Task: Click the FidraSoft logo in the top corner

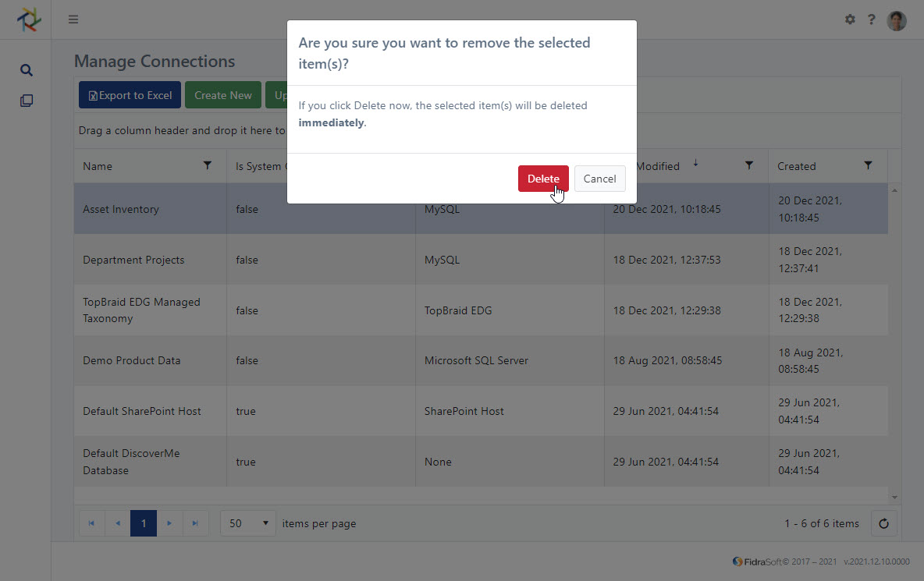Action: 28,19
